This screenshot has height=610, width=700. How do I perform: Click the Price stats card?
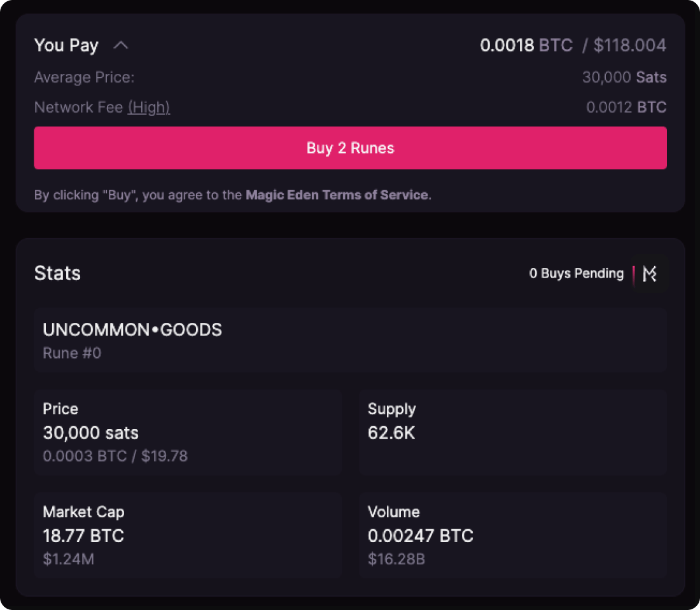188,432
